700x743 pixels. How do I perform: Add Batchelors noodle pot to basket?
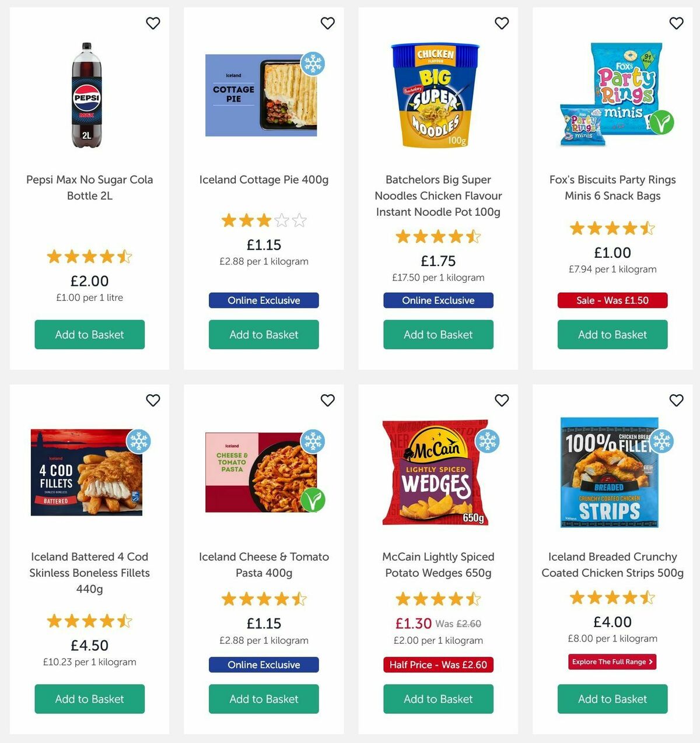[x=438, y=335]
